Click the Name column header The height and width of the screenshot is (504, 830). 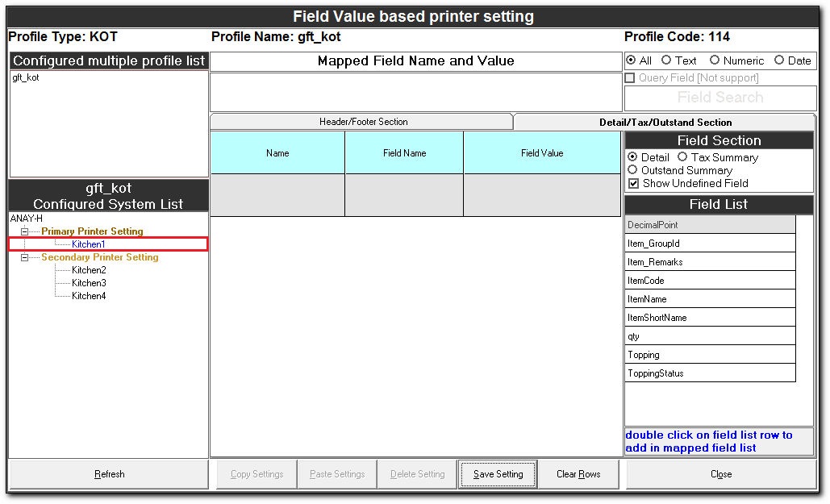coord(277,153)
